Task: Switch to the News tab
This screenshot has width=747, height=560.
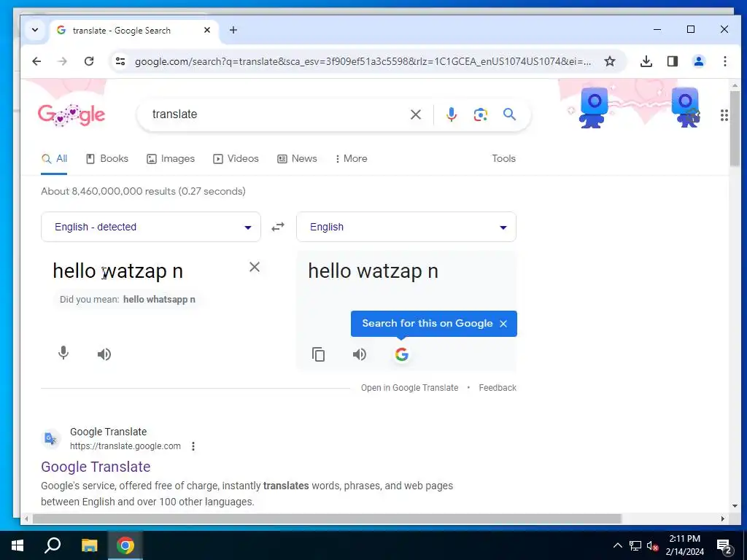Action: (297, 158)
